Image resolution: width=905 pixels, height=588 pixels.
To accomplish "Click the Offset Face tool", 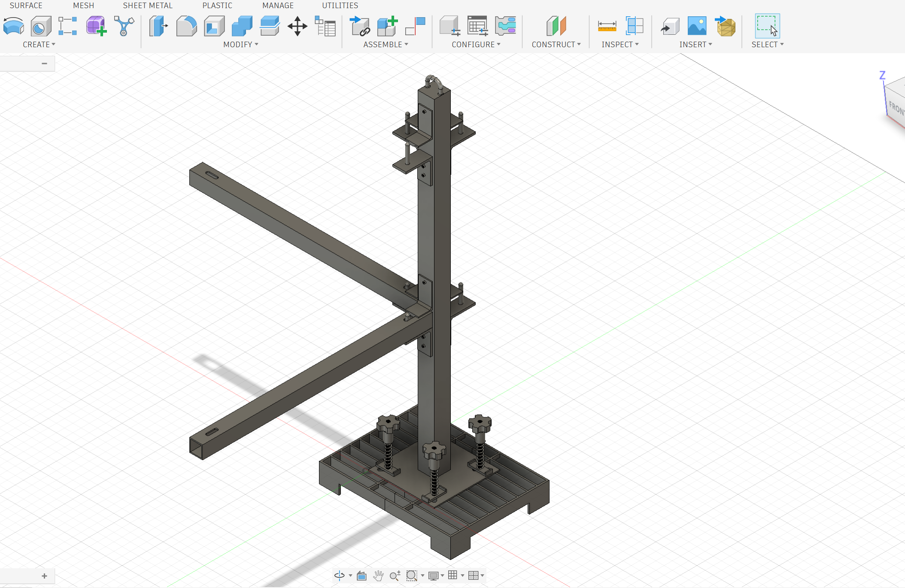I will 270,26.
